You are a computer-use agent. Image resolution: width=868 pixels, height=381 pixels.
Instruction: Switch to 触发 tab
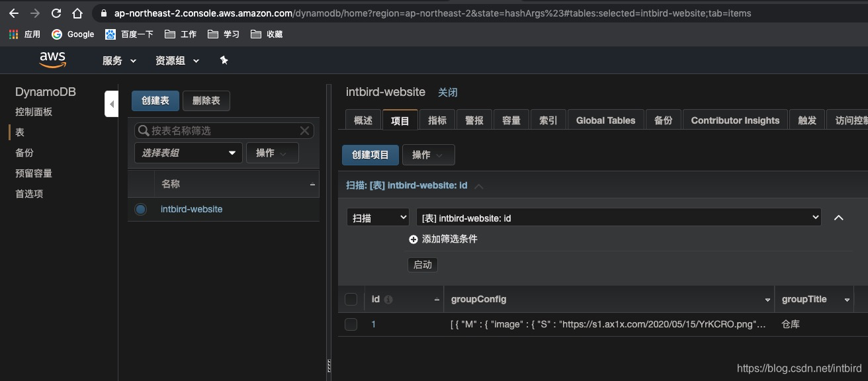[x=807, y=120]
